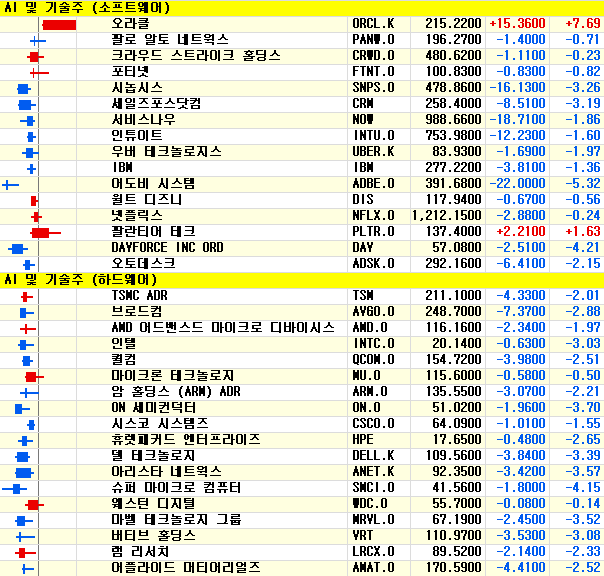This screenshot has width=604, height=576.
Task: Click VRT blue candlestick icon
Action: click(25, 537)
